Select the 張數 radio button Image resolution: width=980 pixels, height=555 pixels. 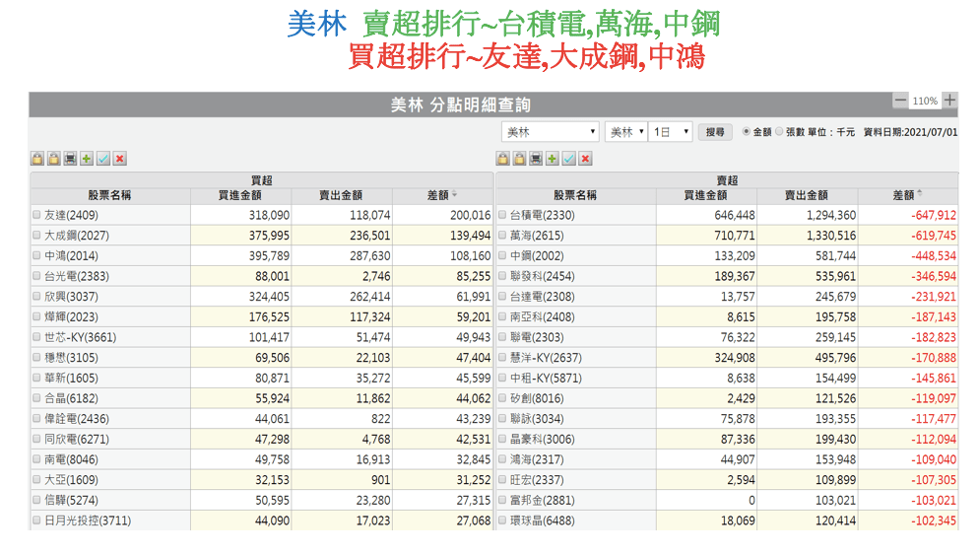[779, 131]
